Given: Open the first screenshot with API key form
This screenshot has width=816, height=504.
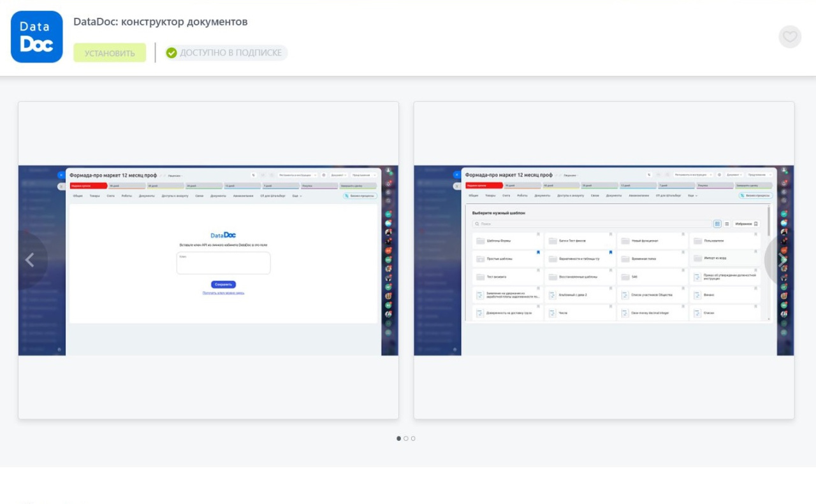Looking at the screenshot, I should (208, 260).
